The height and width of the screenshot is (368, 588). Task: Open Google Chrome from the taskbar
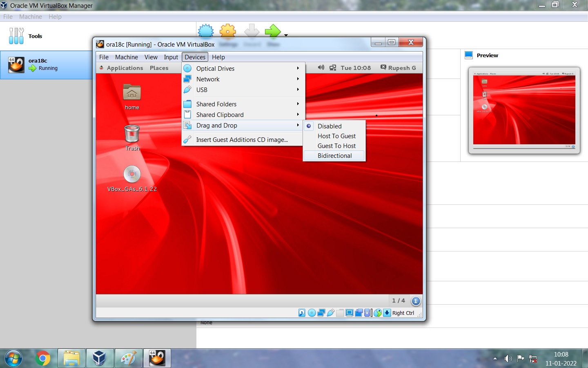coord(42,359)
